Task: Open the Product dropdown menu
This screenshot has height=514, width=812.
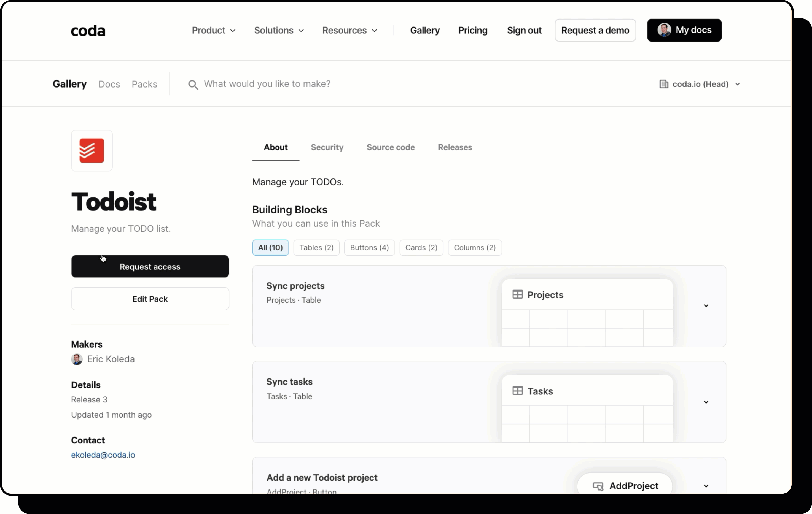Action: (x=213, y=30)
